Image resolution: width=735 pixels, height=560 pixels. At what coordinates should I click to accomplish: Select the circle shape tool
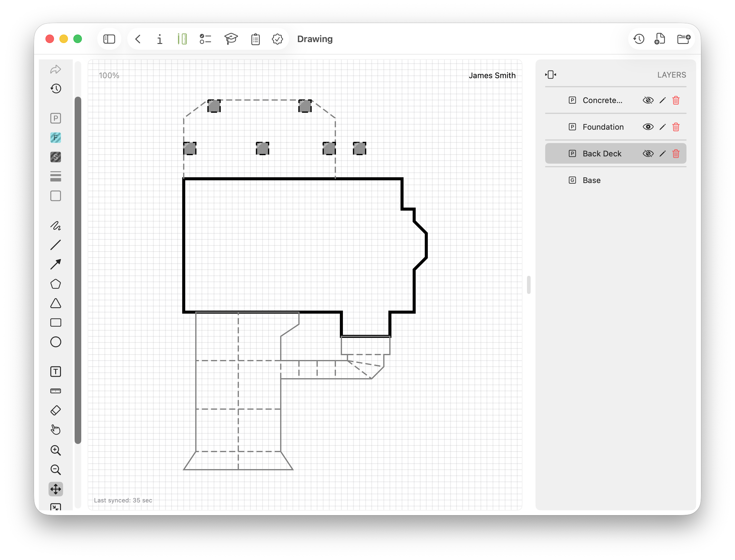pyautogui.click(x=56, y=342)
